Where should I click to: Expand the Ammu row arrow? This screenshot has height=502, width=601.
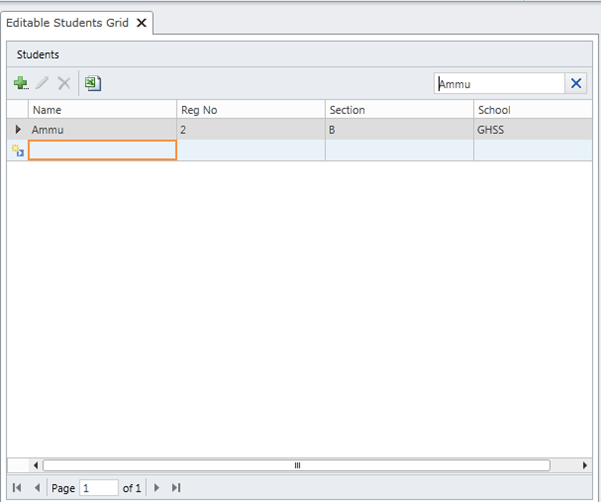click(18, 130)
